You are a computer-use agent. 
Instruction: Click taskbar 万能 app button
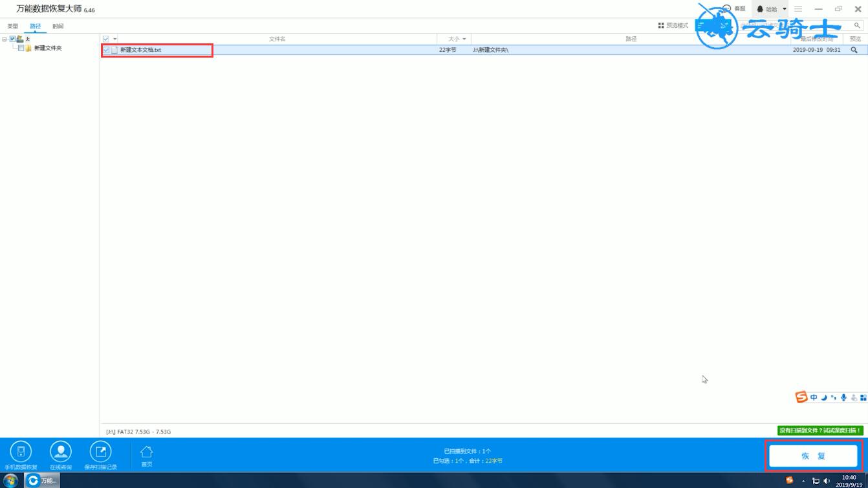coord(41,480)
